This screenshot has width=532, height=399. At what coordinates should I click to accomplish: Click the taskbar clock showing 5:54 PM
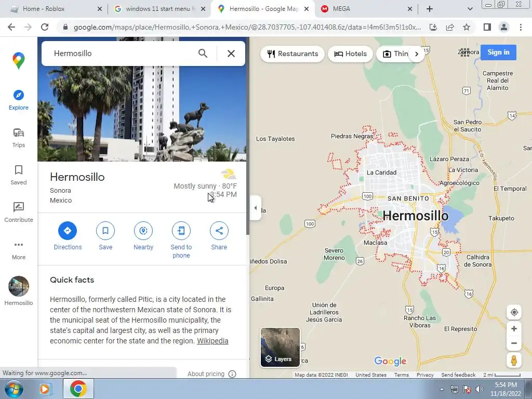(x=506, y=389)
